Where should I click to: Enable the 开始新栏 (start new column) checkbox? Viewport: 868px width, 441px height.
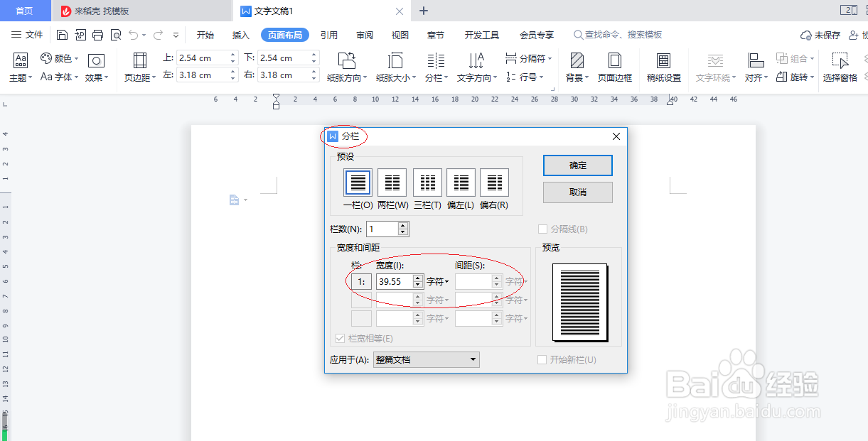(542, 360)
